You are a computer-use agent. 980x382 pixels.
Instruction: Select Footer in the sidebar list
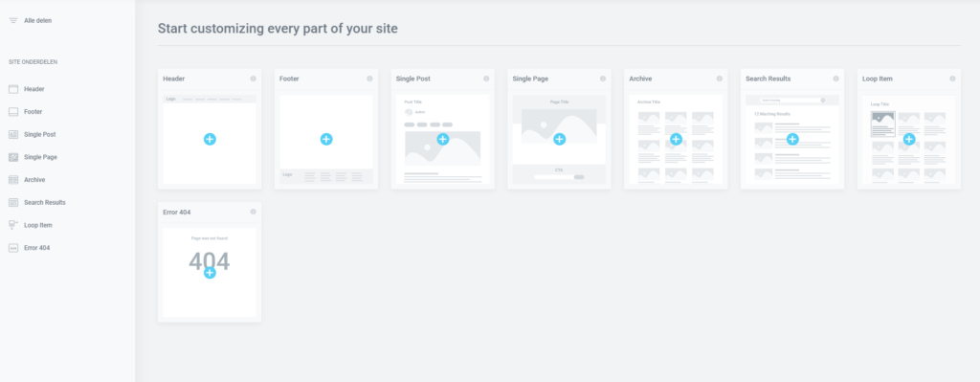point(33,112)
